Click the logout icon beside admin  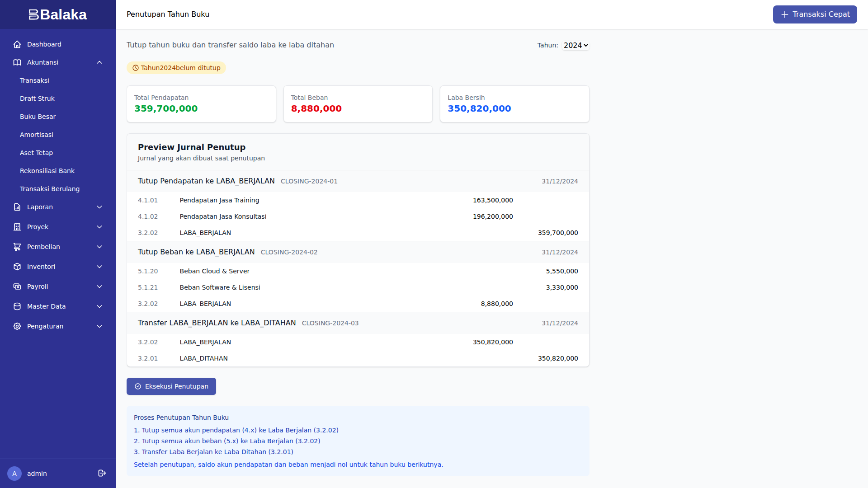click(102, 473)
